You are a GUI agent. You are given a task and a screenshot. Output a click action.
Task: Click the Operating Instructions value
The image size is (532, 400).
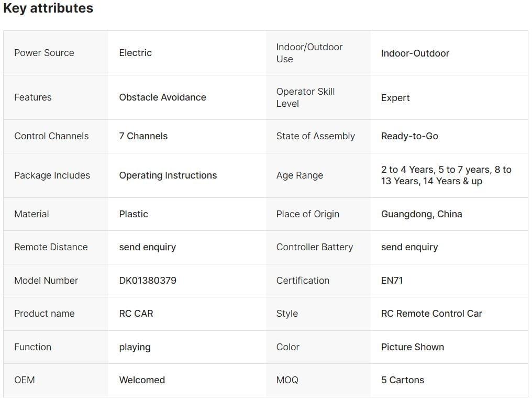coord(168,175)
